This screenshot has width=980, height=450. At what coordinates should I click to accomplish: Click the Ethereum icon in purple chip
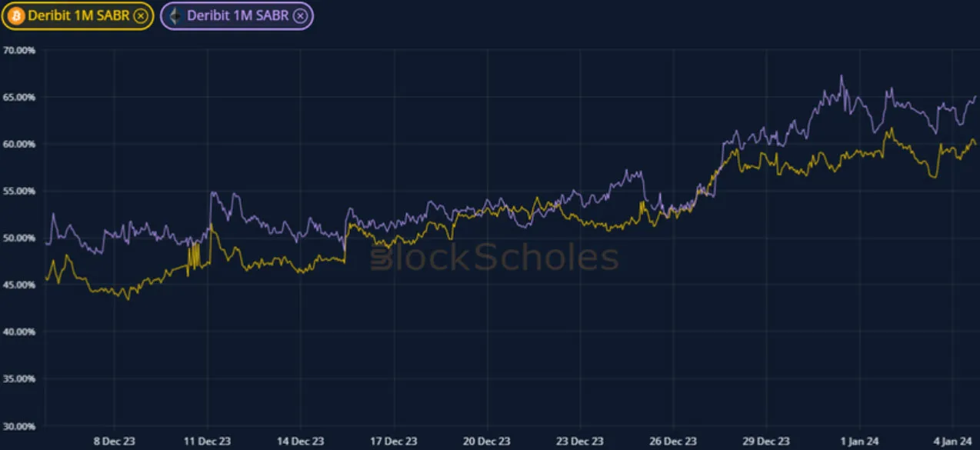176,15
